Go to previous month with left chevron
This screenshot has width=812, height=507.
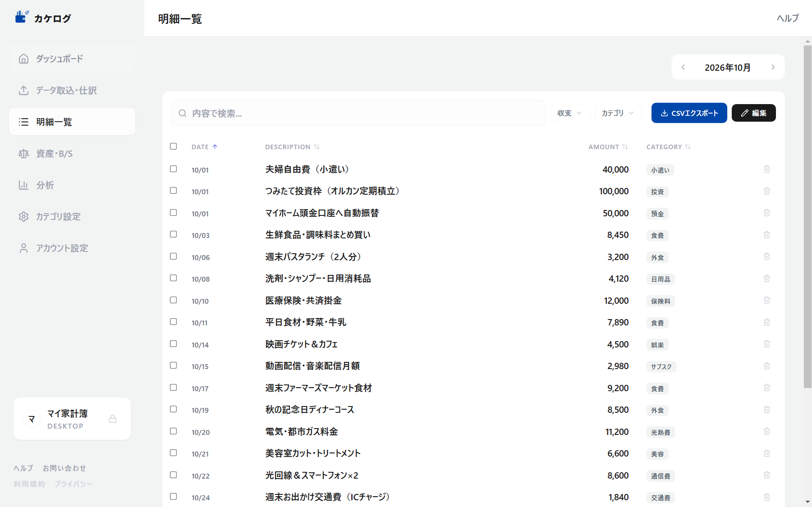coord(683,67)
